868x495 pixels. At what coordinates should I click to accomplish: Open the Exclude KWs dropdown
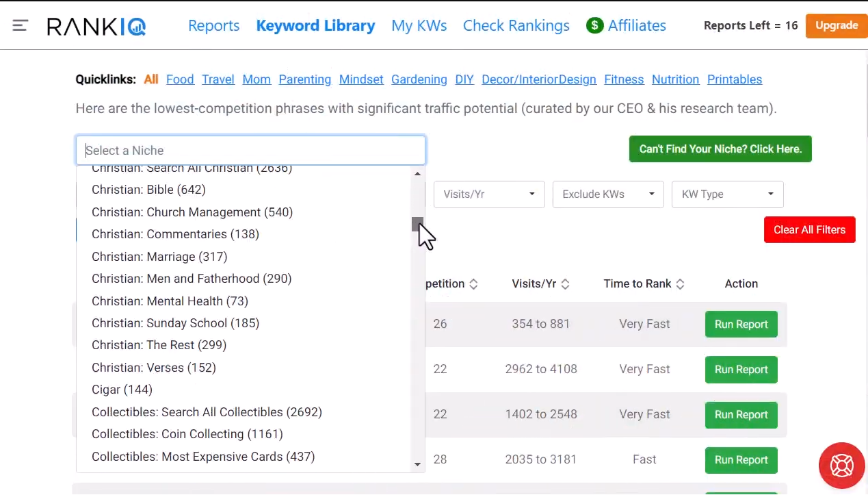click(x=607, y=194)
